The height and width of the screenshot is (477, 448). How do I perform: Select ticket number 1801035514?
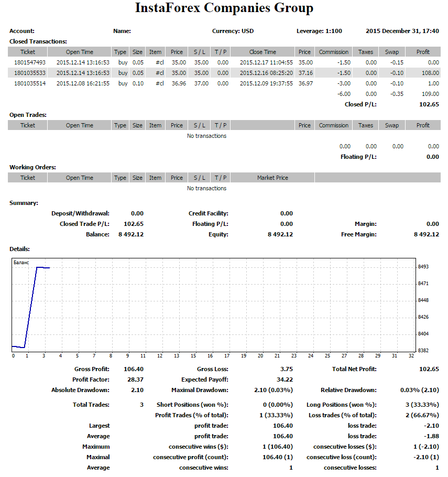click(x=30, y=83)
